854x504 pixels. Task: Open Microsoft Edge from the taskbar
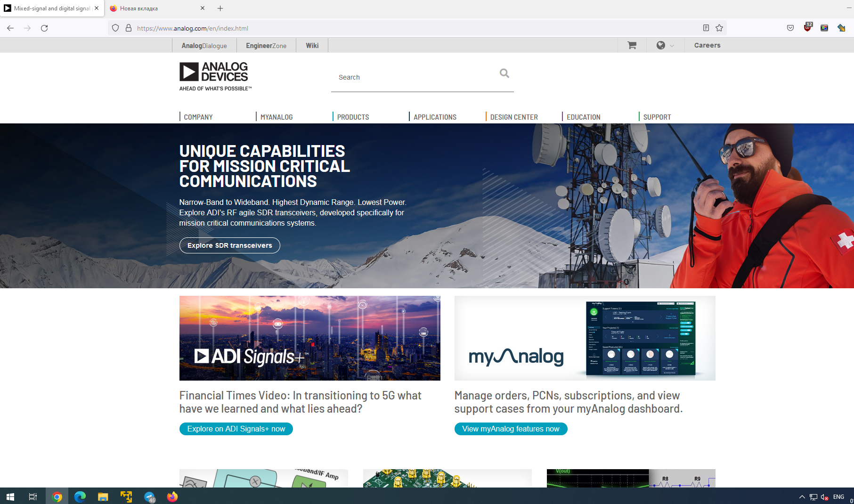(80, 496)
